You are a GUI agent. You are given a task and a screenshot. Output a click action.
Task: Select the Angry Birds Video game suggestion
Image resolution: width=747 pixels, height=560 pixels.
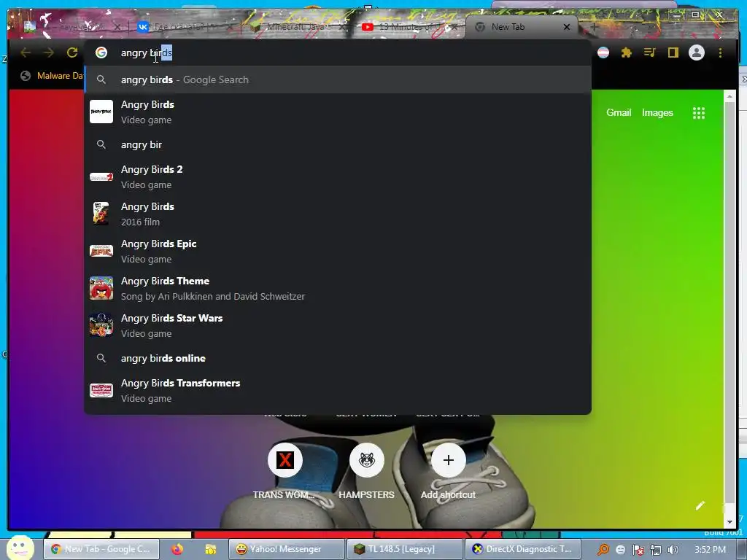[x=338, y=112]
